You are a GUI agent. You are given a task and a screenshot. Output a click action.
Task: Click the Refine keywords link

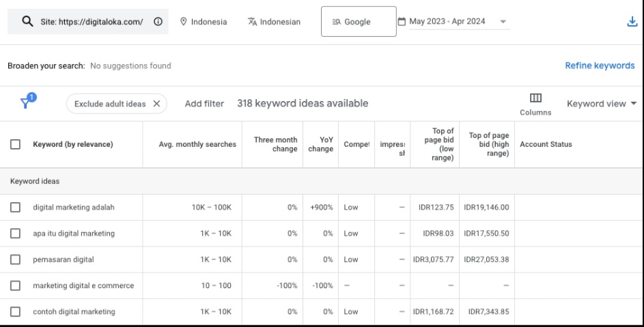pyautogui.click(x=600, y=66)
